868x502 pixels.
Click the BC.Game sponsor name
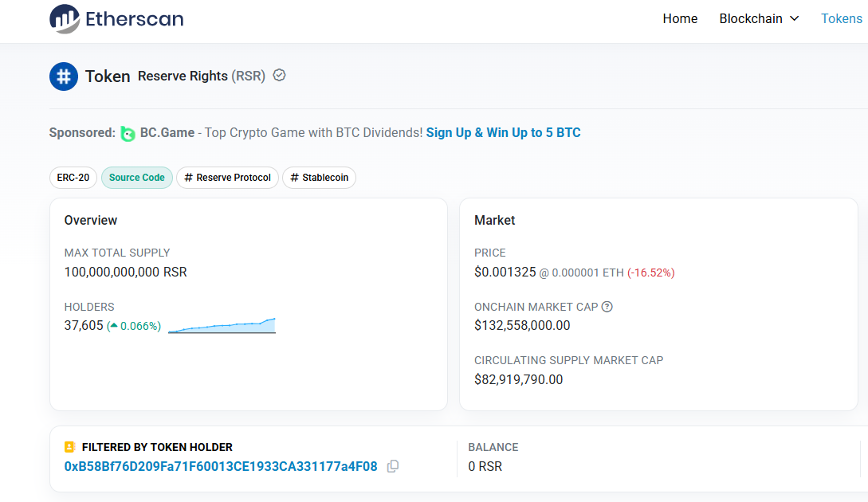(167, 133)
